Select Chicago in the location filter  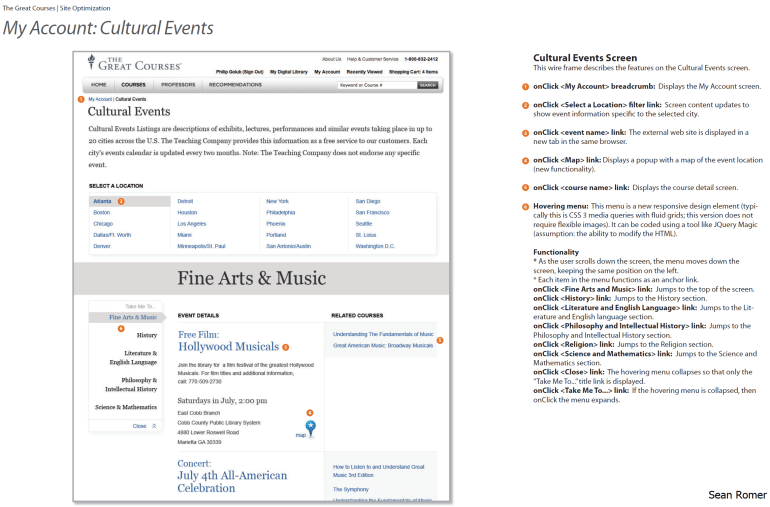pyautogui.click(x=102, y=223)
